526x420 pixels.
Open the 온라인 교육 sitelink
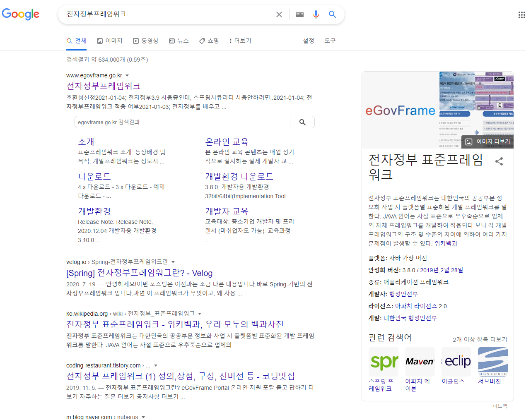(x=227, y=142)
